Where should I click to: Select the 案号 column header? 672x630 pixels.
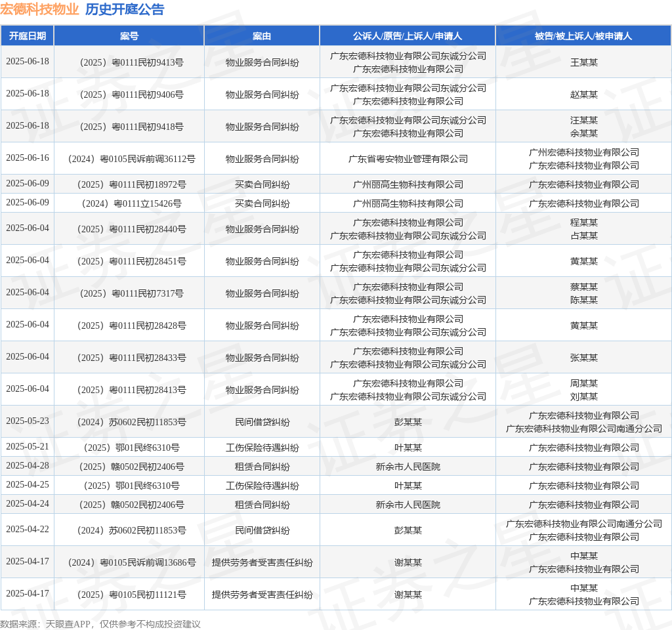pyautogui.click(x=129, y=36)
